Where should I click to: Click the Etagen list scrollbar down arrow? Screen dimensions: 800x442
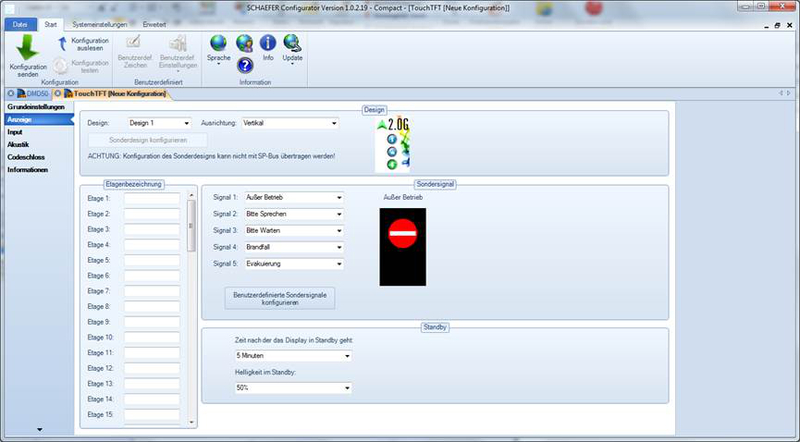[191, 422]
